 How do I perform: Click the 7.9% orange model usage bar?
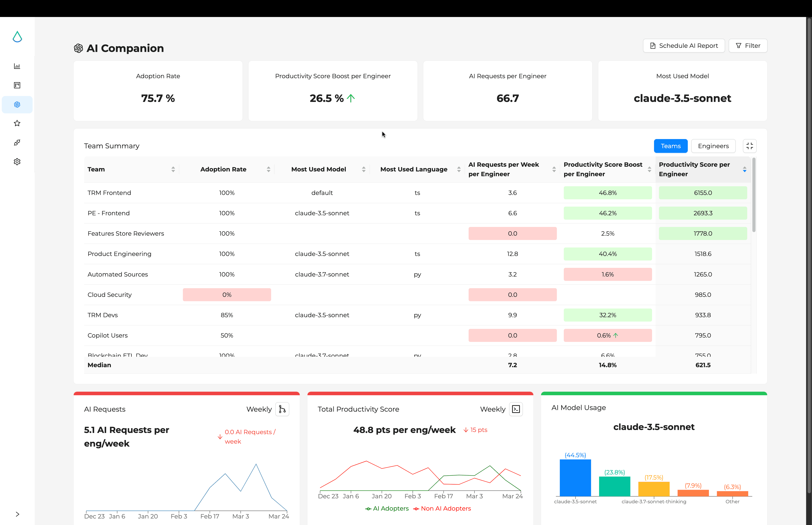pyautogui.click(x=693, y=493)
